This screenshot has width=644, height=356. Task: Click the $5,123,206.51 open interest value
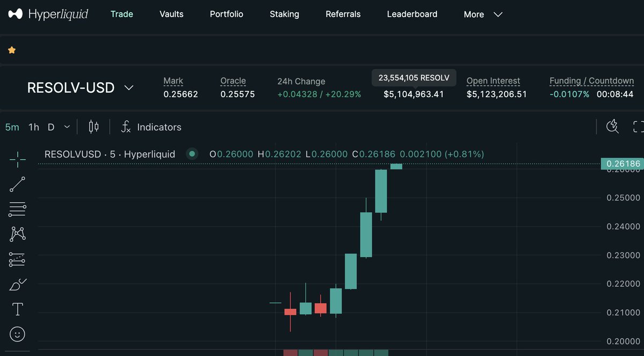pos(496,94)
